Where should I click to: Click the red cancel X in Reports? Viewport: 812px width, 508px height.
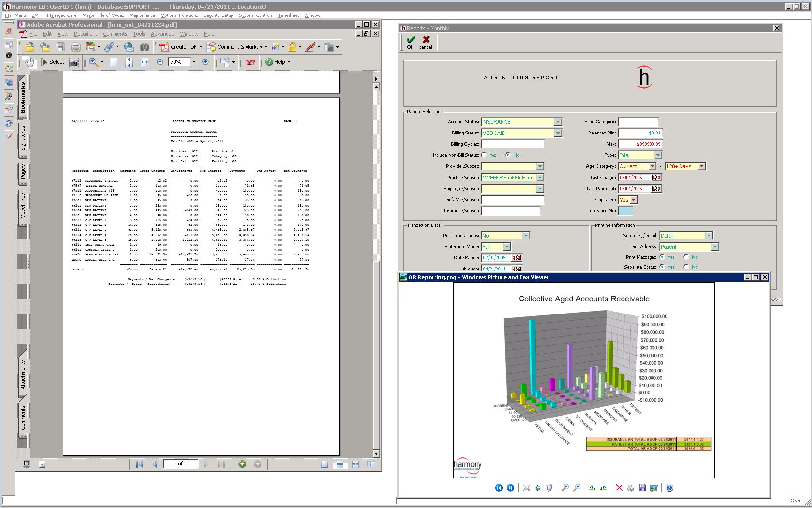[426, 42]
